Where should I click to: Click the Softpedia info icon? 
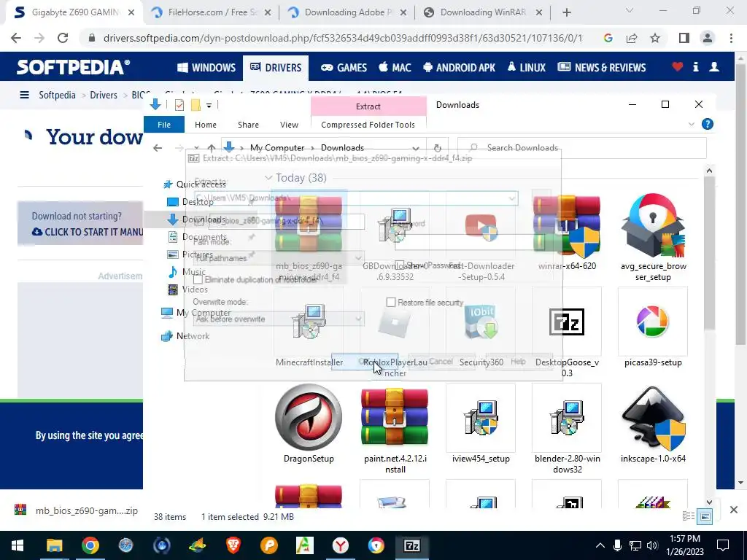point(695,67)
